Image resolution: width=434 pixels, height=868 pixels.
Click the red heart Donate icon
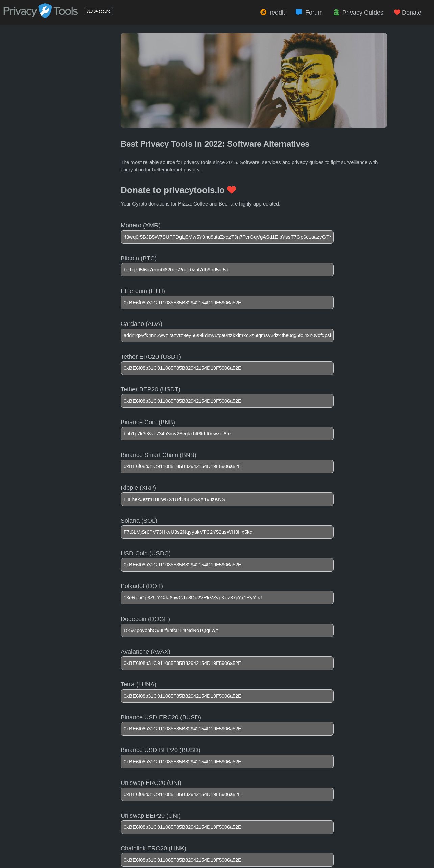coord(397,13)
